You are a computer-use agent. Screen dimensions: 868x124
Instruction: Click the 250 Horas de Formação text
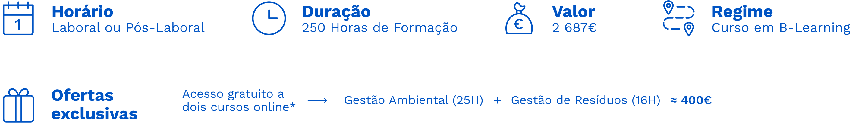(x=379, y=28)
